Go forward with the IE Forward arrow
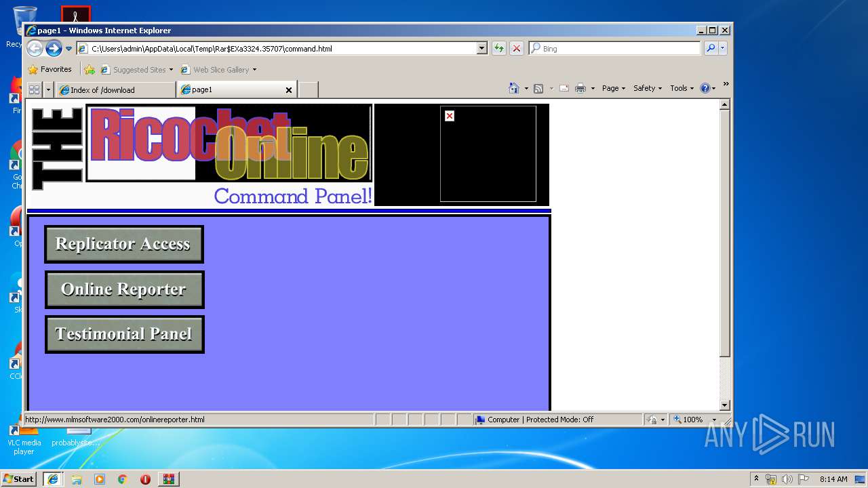This screenshot has width=868, height=488. click(x=54, y=48)
